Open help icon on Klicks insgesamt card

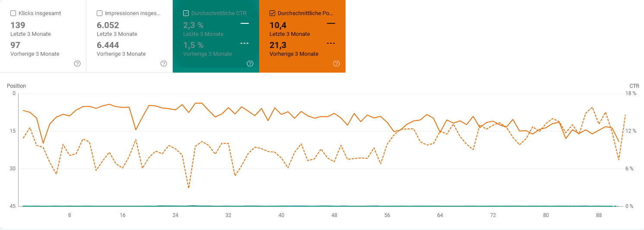pyautogui.click(x=77, y=64)
